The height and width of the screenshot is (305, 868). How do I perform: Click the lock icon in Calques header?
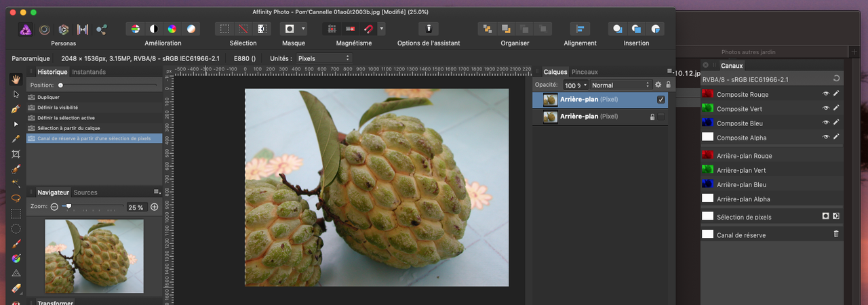[x=668, y=85]
